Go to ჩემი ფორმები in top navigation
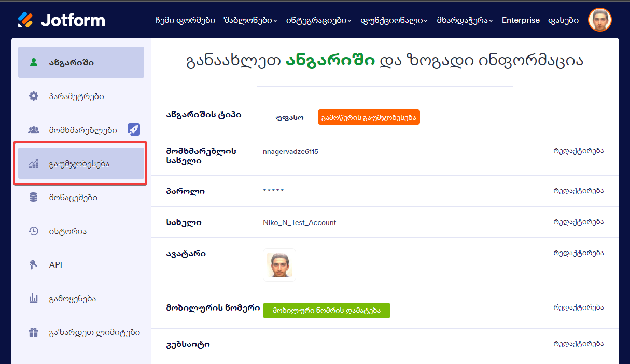Viewport: 630px width, 364px height. (x=185, y=20)
